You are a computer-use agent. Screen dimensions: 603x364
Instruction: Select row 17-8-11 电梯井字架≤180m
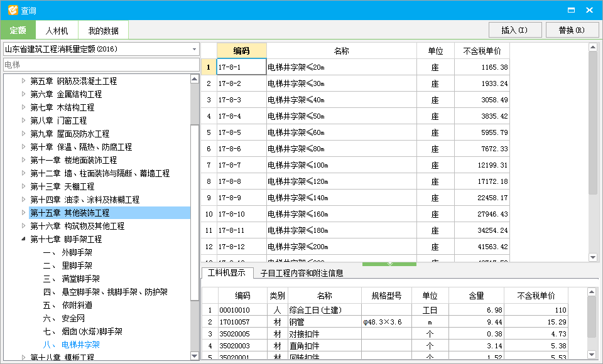click(356, 230)
